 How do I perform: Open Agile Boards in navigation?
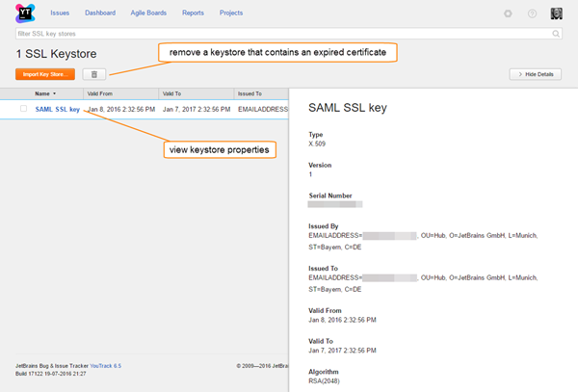[x=148, y=13]
